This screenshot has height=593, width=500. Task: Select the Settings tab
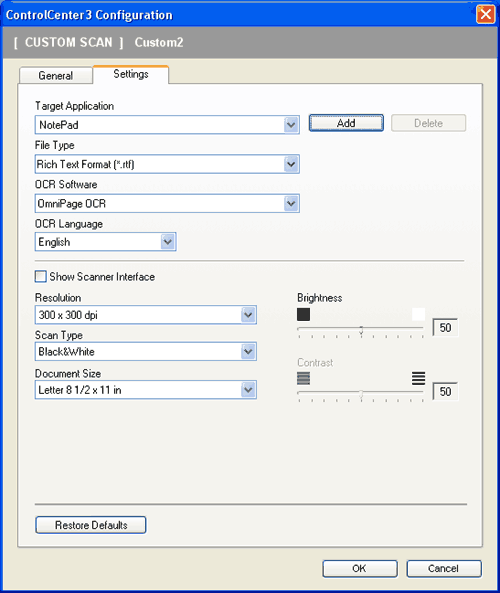pyautogui.click(x=131, y=74)
